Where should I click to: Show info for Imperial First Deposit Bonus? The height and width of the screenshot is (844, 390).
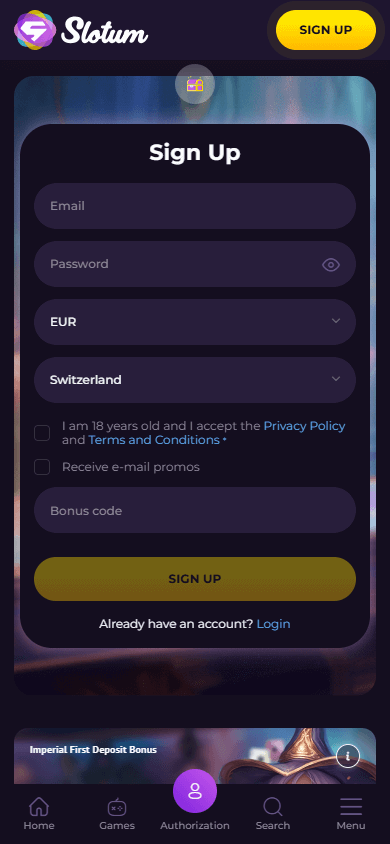point(348,756)
